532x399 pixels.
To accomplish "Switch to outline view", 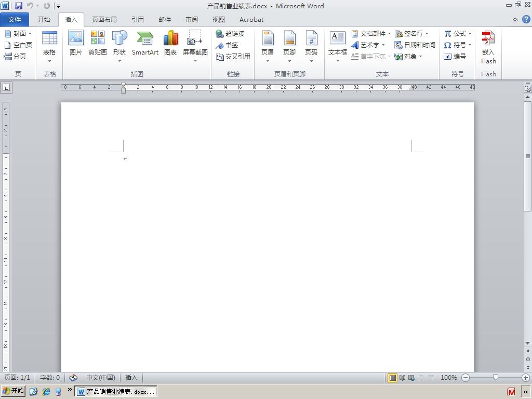I will click(421, 378).
